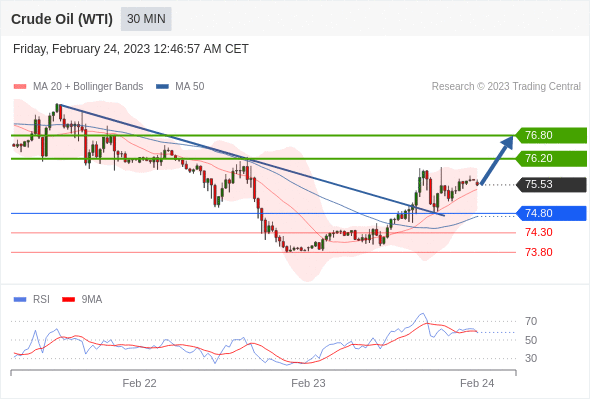Click the MA 50 legend swatch
This screenshot has width=590, height=400.
(x=162, y=87)
